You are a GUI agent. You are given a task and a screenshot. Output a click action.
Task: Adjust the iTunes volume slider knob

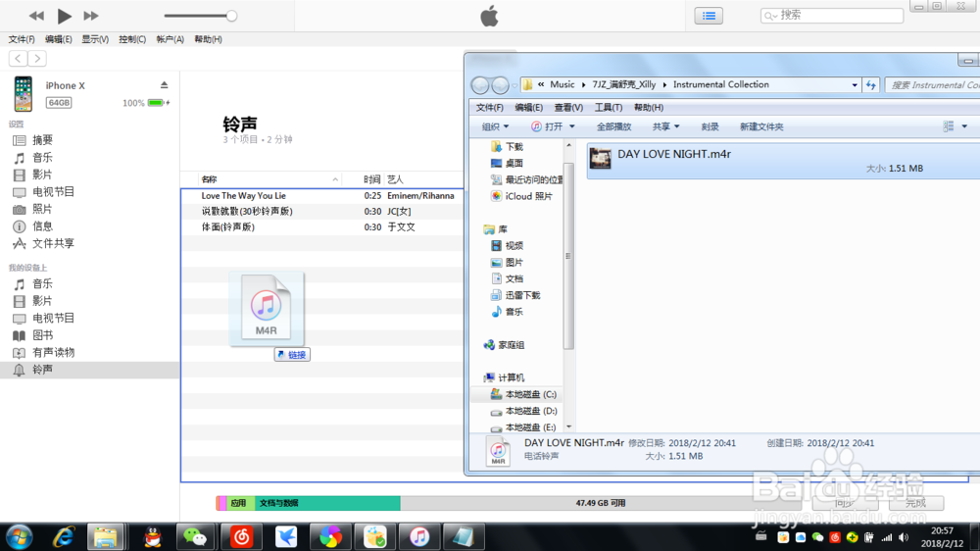coord(231,17)
